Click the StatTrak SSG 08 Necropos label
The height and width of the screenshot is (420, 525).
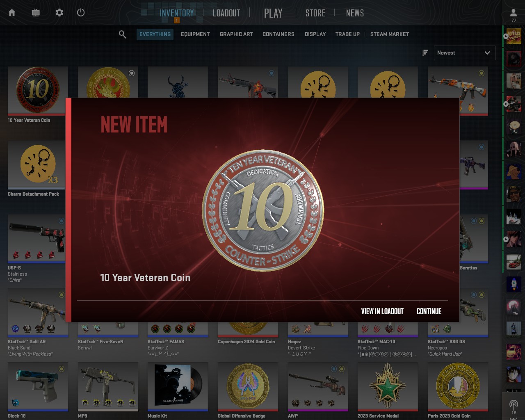click(x=446, y=347)
